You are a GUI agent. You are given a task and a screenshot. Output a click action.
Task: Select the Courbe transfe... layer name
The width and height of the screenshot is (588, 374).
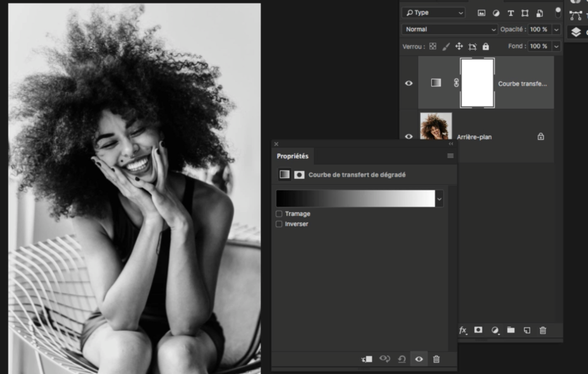(522, 84)
